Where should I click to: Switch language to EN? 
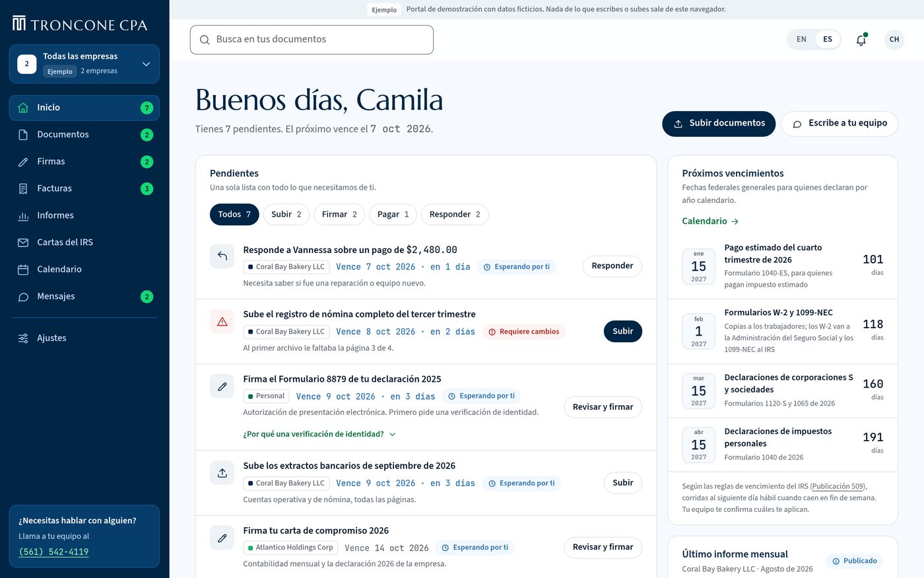point(801,40)
